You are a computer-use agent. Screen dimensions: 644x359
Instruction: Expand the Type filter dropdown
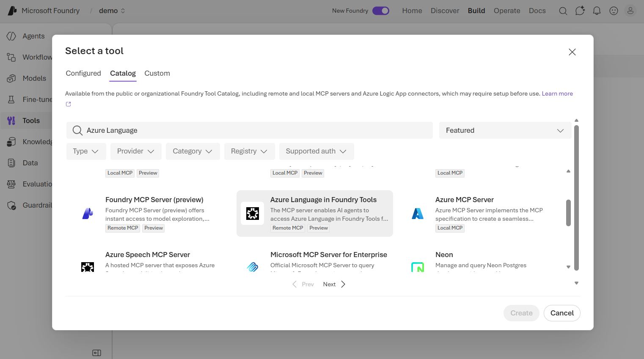[85, 151]
